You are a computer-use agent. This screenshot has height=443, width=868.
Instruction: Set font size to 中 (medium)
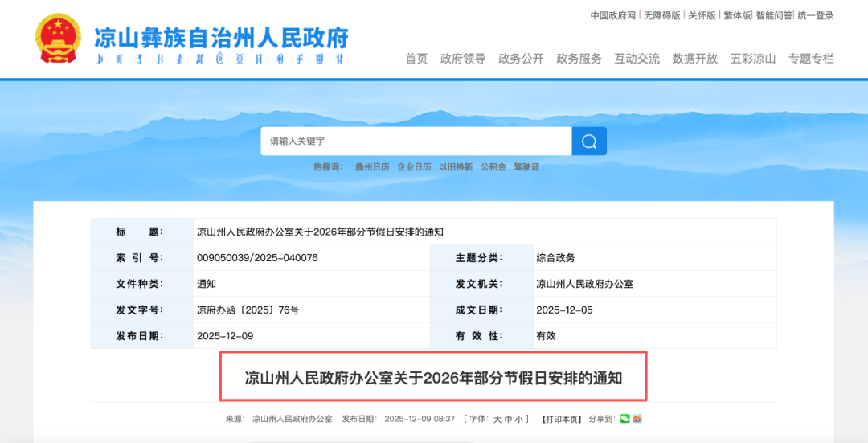coord(508,419)
